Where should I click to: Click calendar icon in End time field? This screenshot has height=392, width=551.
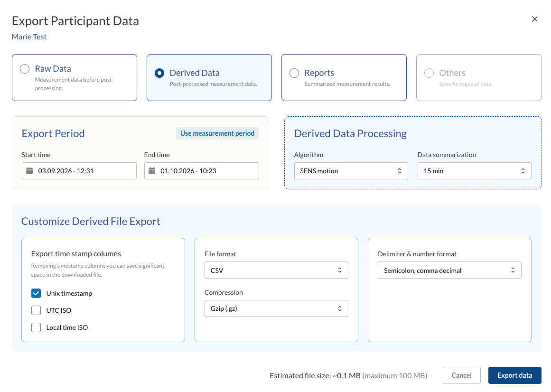(152, 171)
